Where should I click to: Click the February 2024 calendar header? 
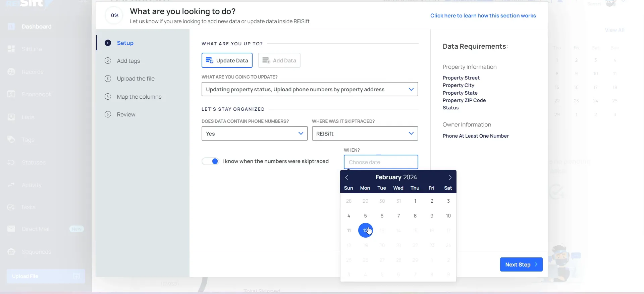(x=396, y=177)
